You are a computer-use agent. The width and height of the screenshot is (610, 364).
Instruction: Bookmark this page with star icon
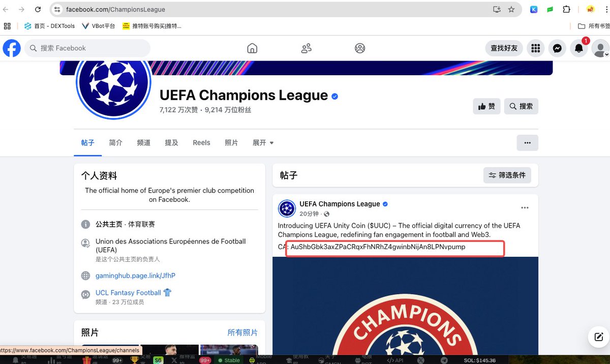click(511, 10)
